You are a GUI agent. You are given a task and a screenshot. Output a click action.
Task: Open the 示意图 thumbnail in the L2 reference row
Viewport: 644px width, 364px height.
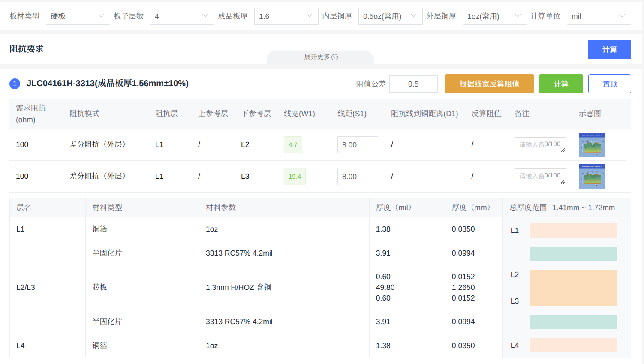pos(592,145)
